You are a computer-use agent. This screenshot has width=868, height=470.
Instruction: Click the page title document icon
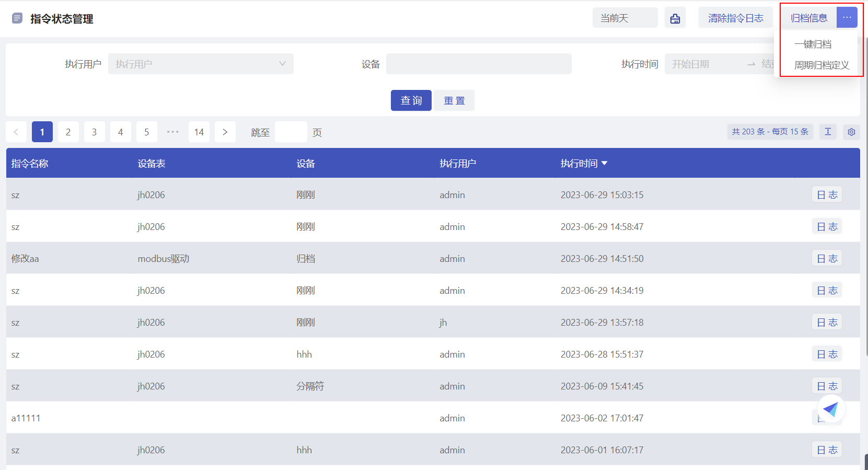[x=17, y=18]
